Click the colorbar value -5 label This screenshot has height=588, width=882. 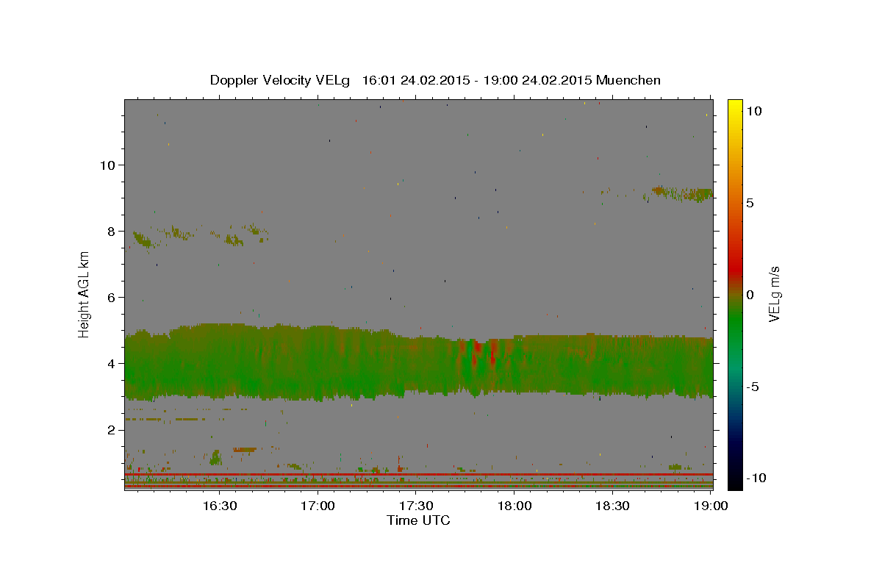point(752,387)
